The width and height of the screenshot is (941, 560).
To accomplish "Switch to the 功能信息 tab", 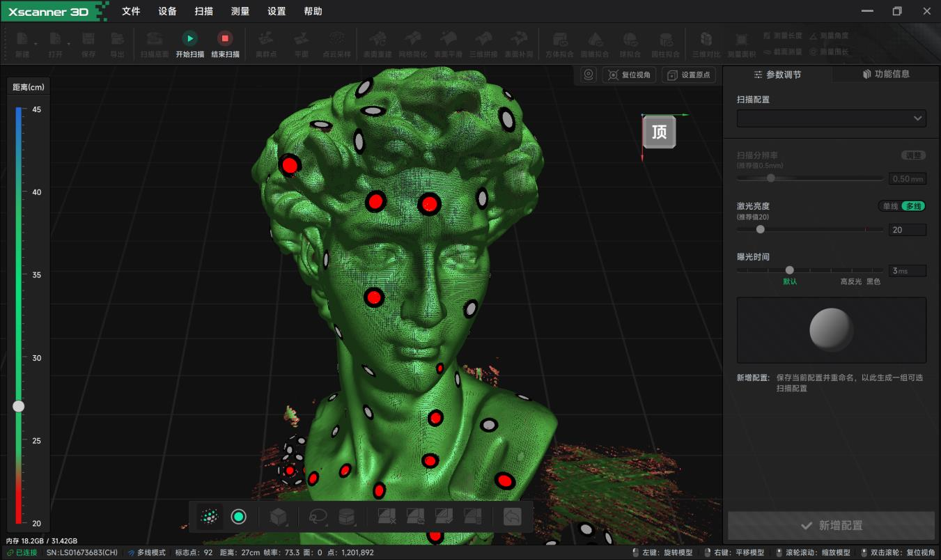I will click(x=886, y=74).
